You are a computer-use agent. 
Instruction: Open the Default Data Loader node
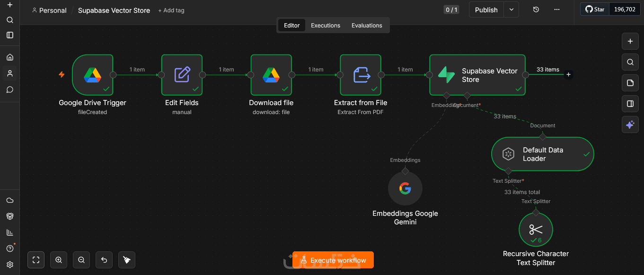click(x=542, y=154)
